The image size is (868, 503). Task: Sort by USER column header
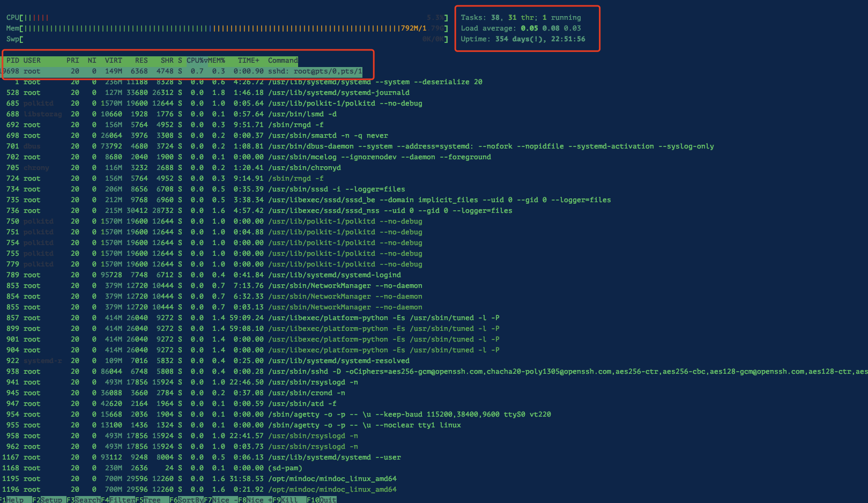(x=32, y=61)
